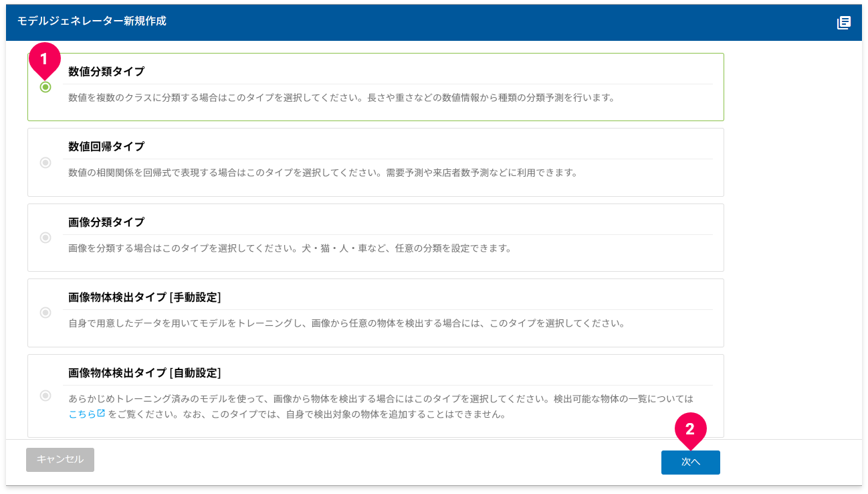
Task: Open the documentation icon in header
Action: tap(844, 23)
